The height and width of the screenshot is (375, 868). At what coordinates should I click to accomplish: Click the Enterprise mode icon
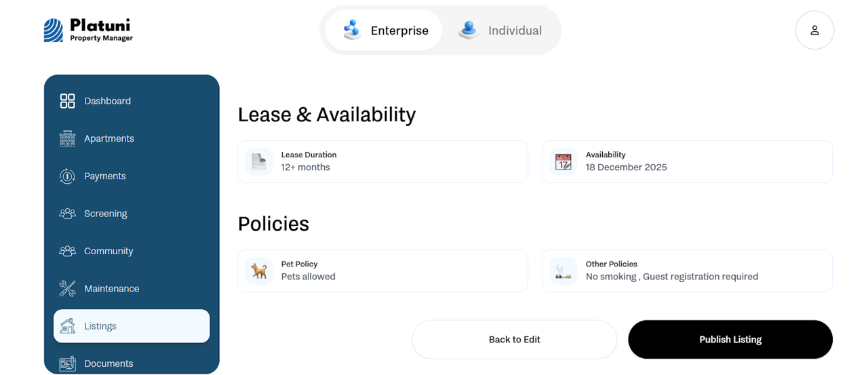(352, 30)
